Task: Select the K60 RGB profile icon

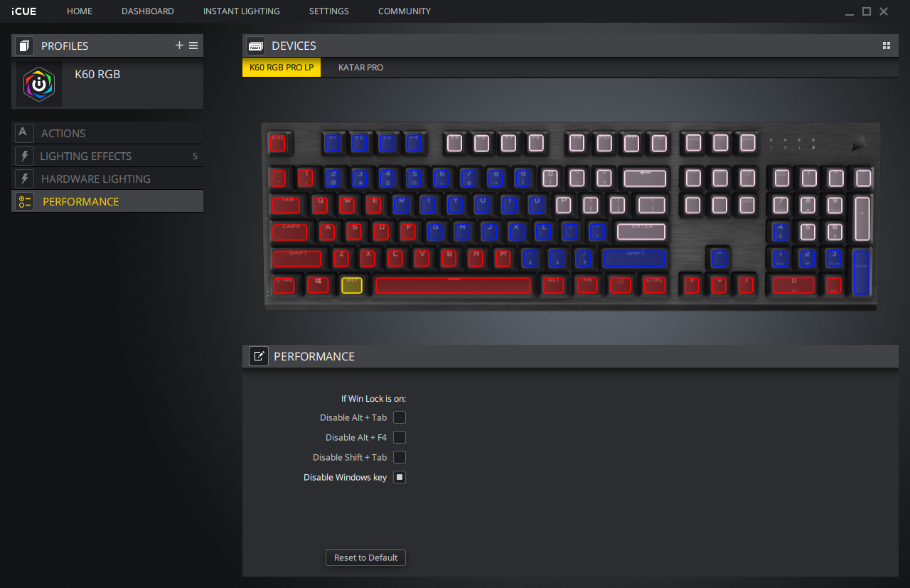Action: (x=39, y=84)
